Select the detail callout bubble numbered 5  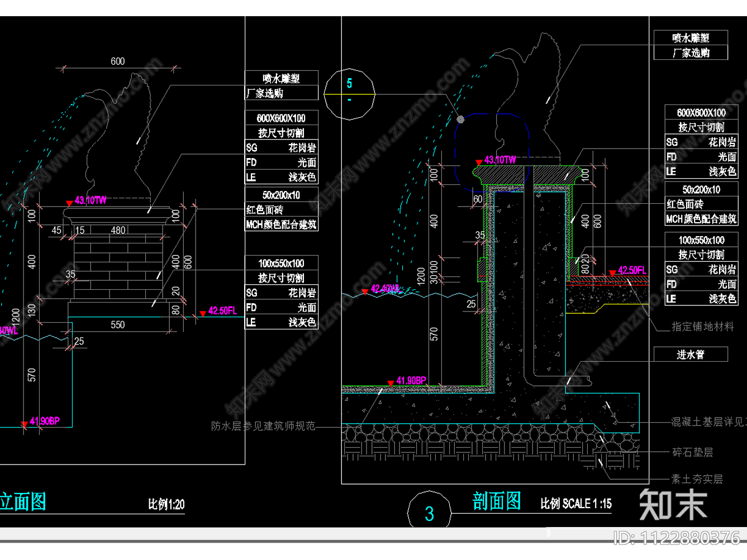(349, 94)
